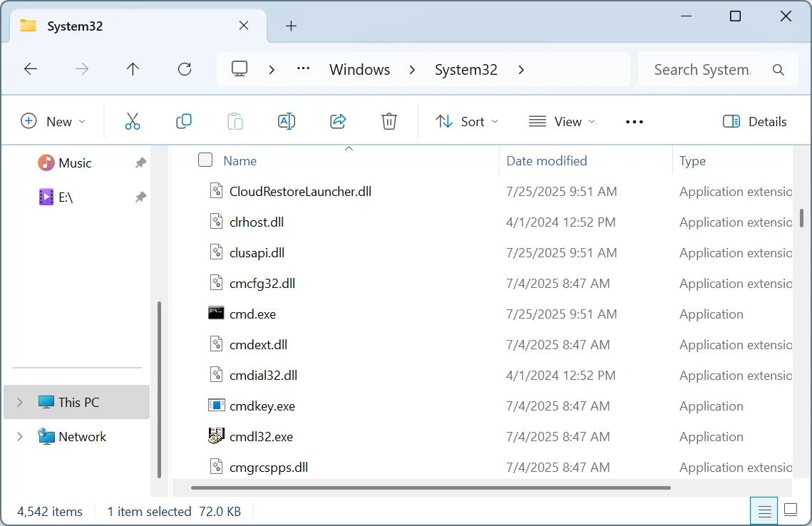This screenshot has height=526, width=812.
Task: Select the cmdkey.exe file name
Action: 262,406
